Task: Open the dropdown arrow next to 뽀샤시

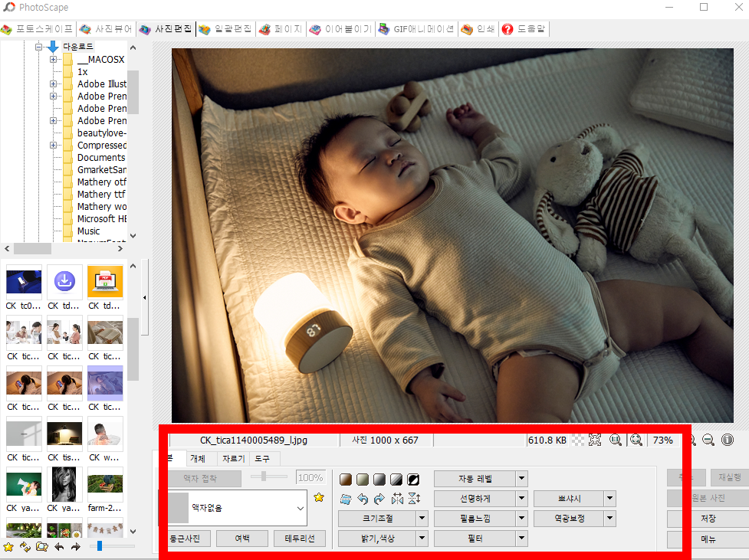Action: pyautogui.click(x=610, y=499)
